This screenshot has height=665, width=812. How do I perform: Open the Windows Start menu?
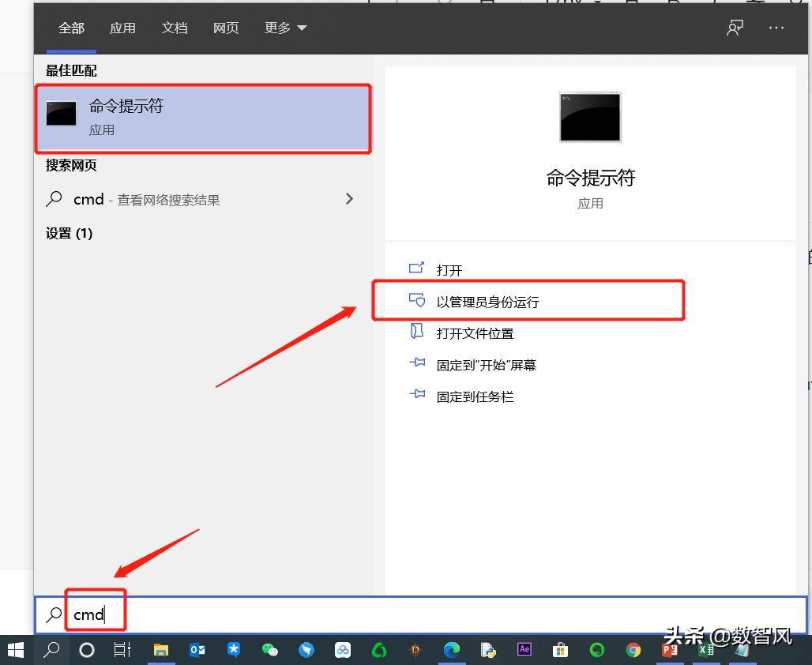[x=16, y=650]
